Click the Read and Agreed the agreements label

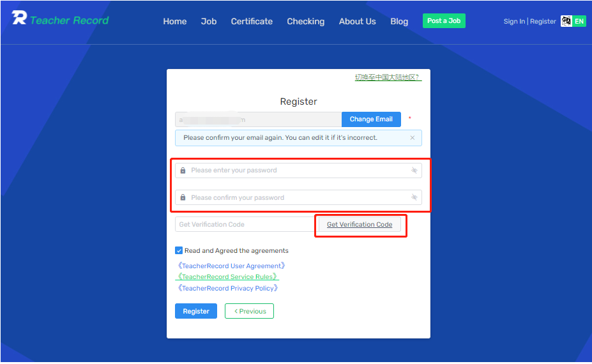tap(236, 251)
